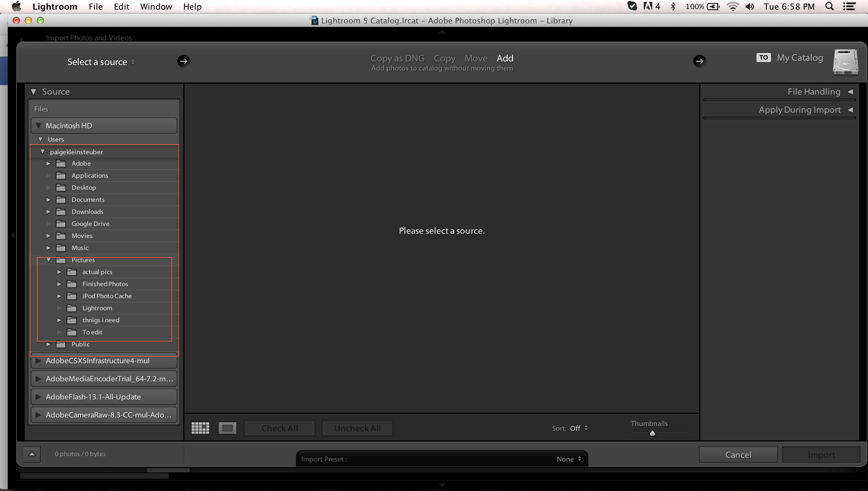Toggle the Source panel collapse arrow
The image size is (868, 491).
34,91
